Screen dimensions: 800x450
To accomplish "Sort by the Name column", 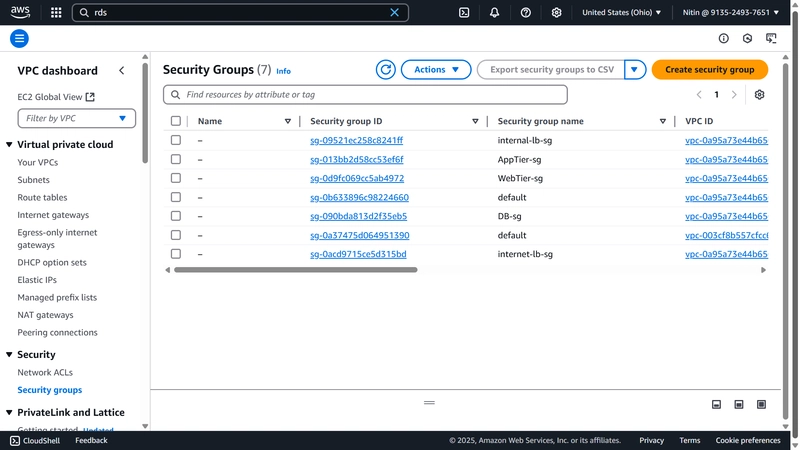I will tap(288, 121).
